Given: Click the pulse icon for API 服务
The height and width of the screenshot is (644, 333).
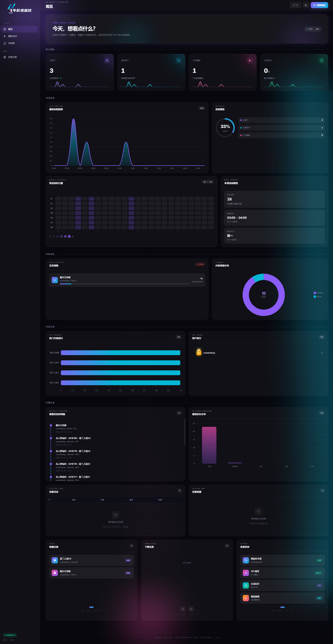Looking at the screenshot, I should point(246,573).
